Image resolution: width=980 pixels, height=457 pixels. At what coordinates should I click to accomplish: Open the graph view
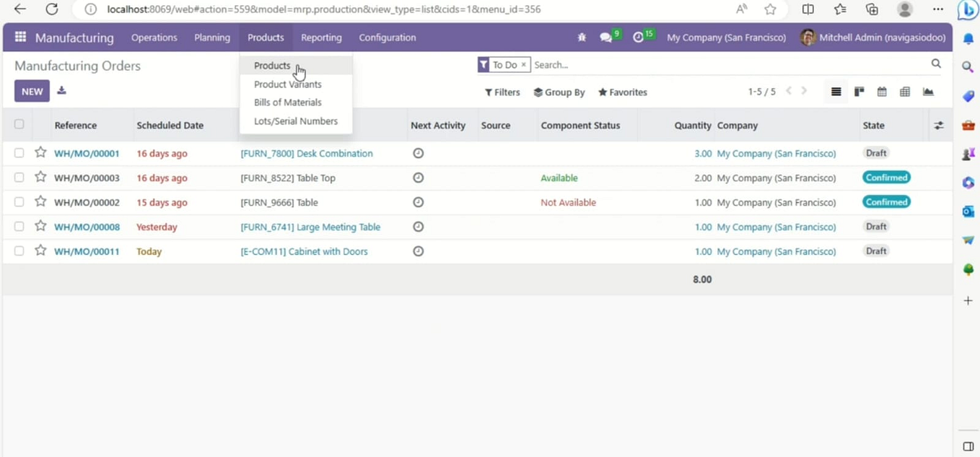point(928,92)
